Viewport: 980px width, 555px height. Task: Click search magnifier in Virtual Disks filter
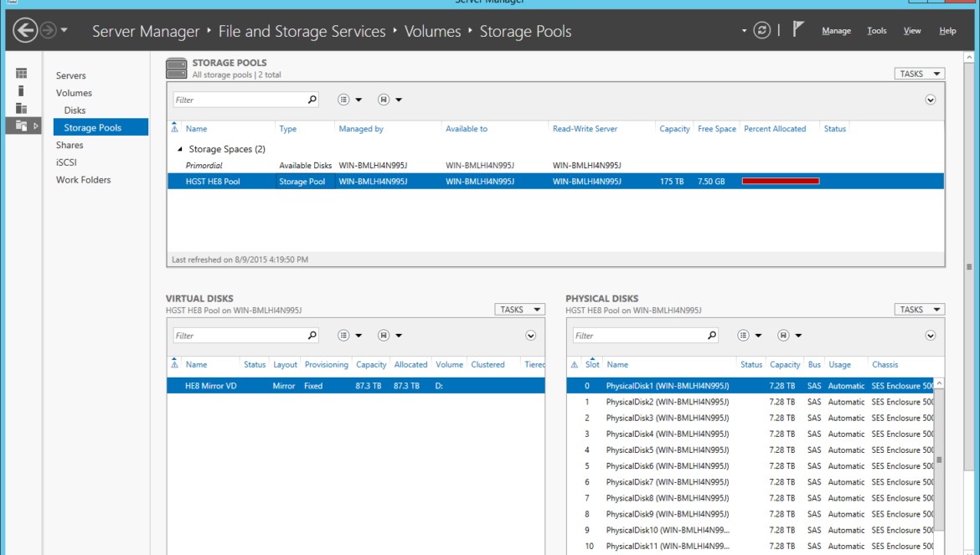point(312,336)
